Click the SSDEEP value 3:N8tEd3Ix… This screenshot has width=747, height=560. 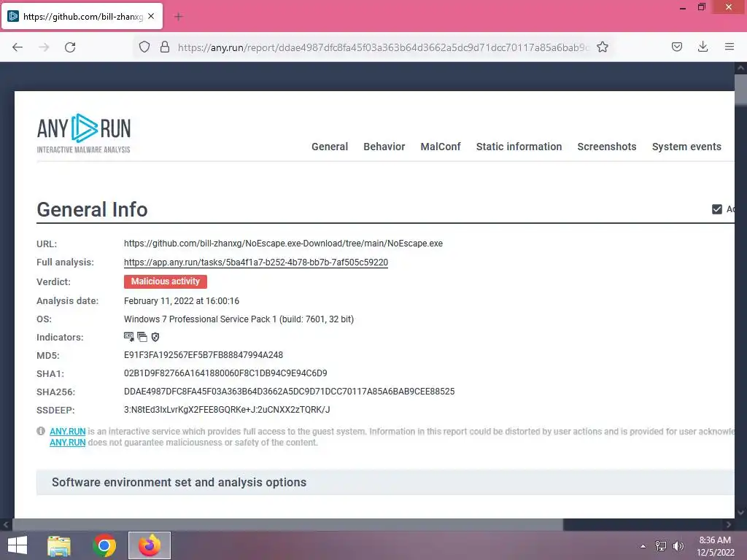click(227, 410)
